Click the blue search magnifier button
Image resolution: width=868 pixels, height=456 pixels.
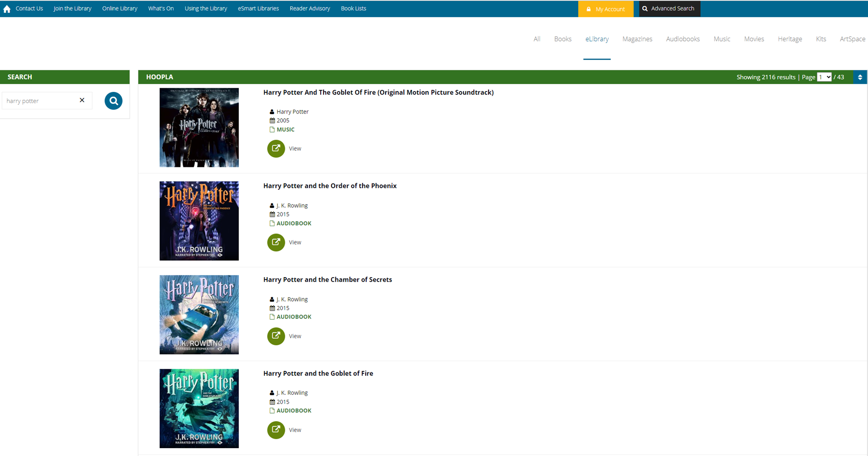(x=113, y=101)
